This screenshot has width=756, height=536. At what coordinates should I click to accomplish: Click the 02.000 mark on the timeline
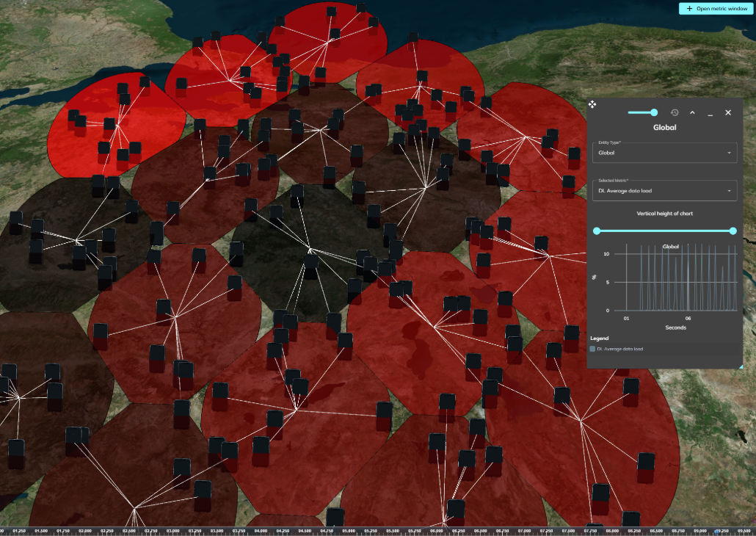85,530
